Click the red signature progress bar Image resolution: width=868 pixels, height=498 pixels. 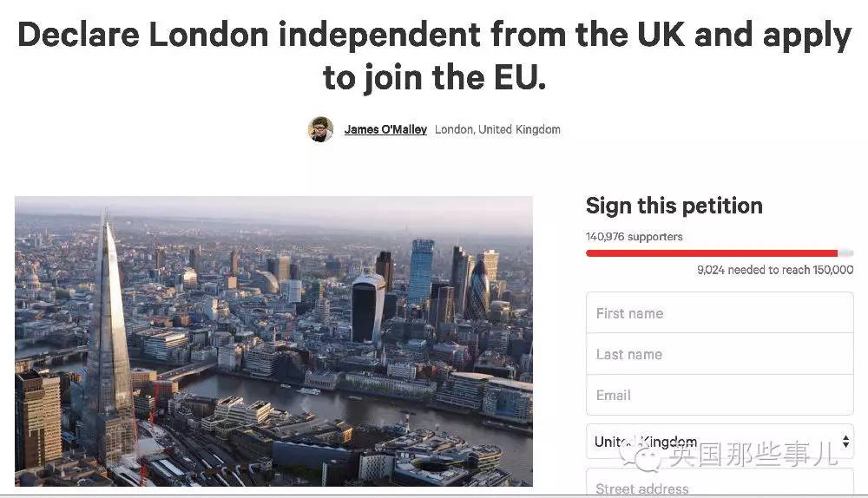coord(712,253)
